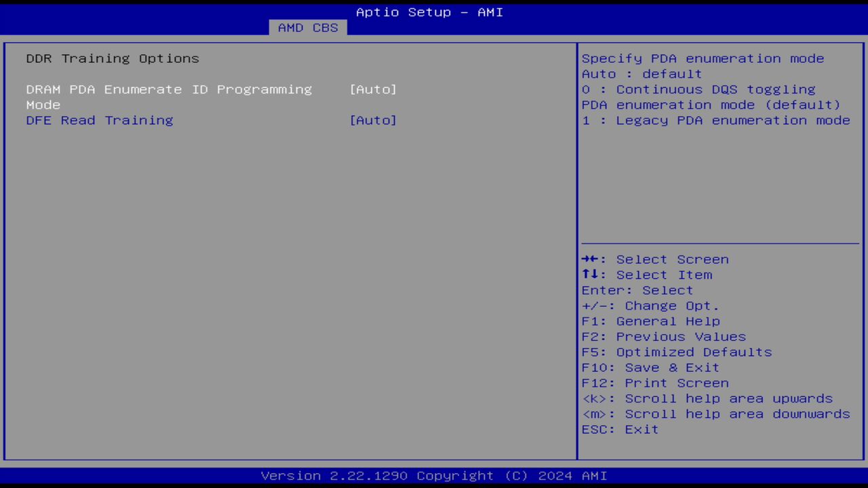Viewport: 868px width, 488px height.
Task: Select the DRAM PDA Enumerate ID Programming option
Action: coord(169,97)
